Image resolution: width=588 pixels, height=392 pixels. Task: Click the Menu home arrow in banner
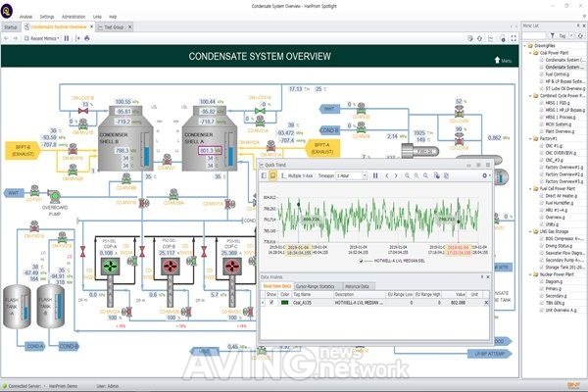[497, 60]
